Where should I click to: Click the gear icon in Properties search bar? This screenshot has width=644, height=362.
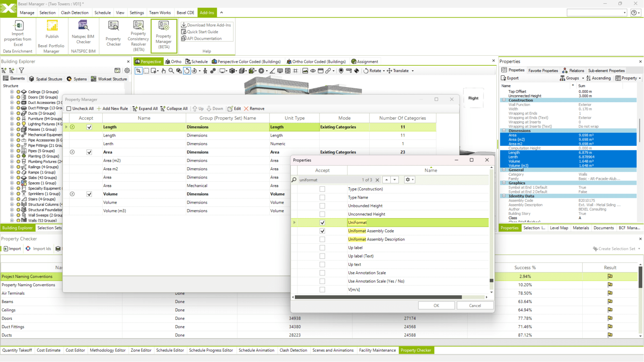tap(409, 180)
